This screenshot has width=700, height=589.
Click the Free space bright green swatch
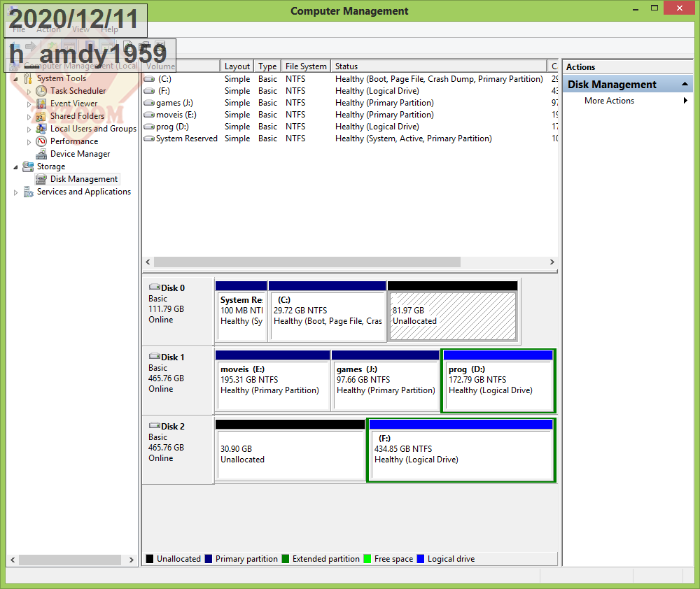pos(367,559)
